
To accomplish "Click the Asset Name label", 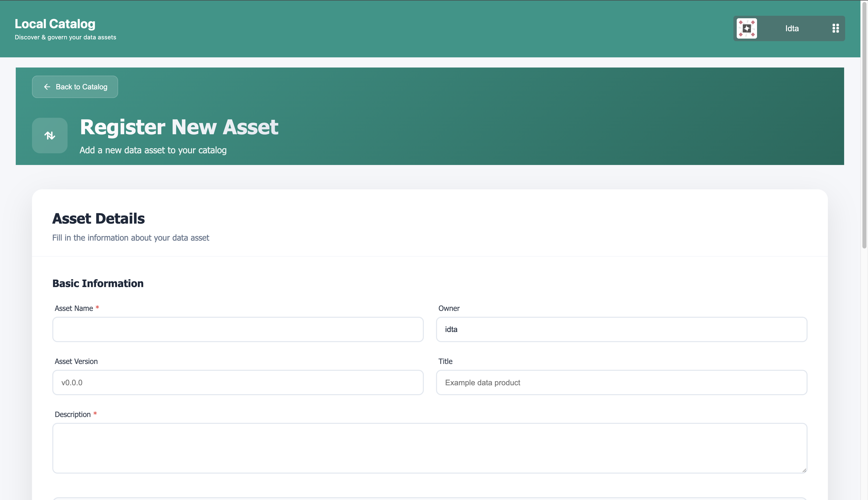I will tap(74, 308).
